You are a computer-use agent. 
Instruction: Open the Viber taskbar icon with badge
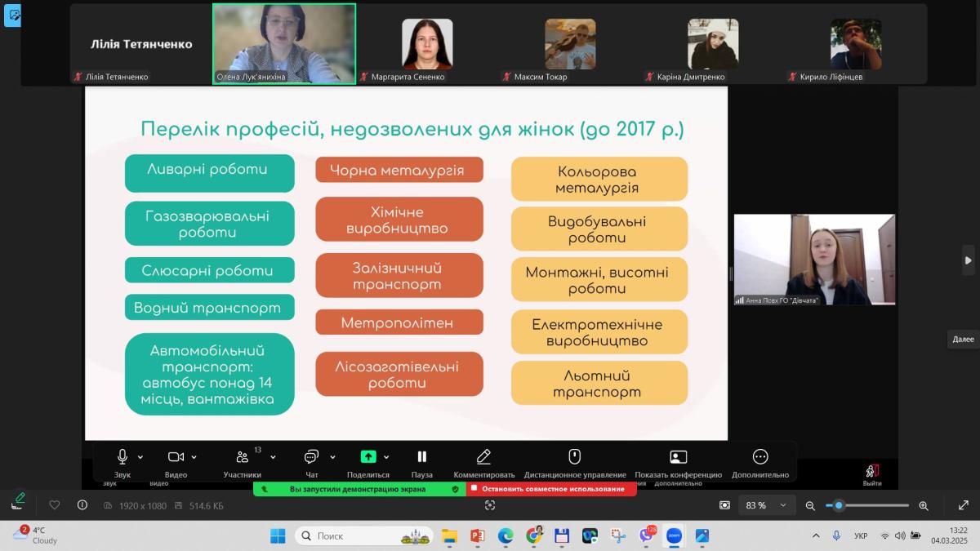coord(647,535)
